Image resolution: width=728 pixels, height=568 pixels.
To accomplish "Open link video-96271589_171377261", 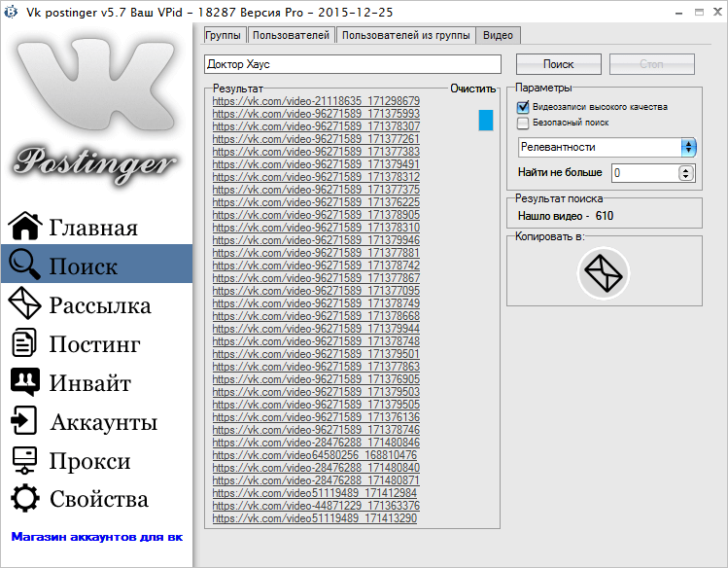I will click(x=316, y=139).
